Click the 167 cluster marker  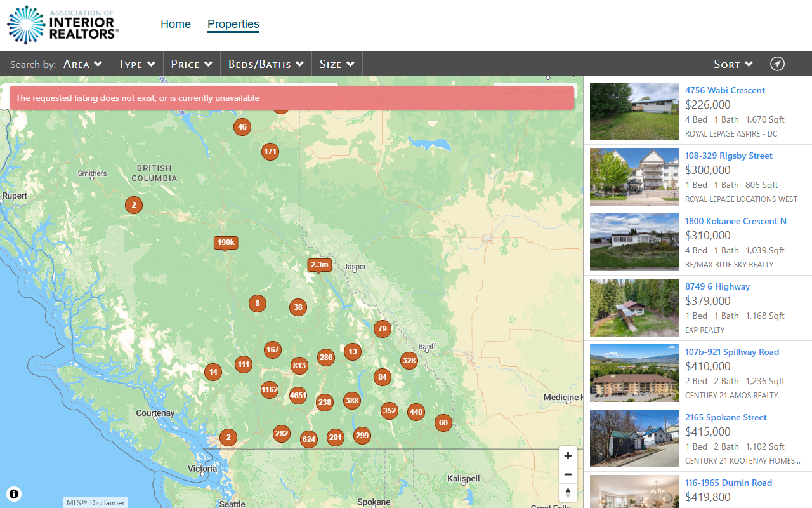click(273, 350)
